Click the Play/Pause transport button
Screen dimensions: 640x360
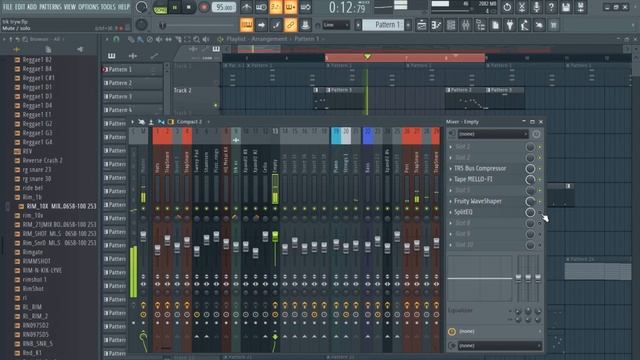click(175, 7)
